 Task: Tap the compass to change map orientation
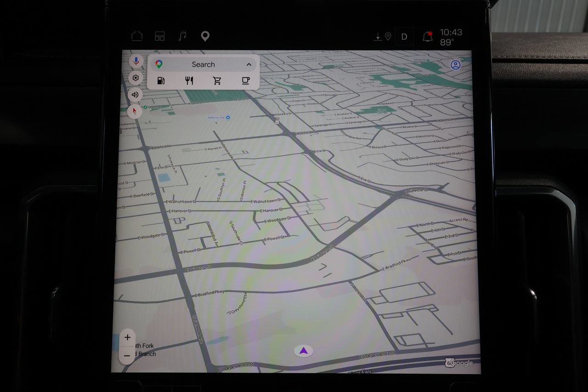click(x=135, y=111)
